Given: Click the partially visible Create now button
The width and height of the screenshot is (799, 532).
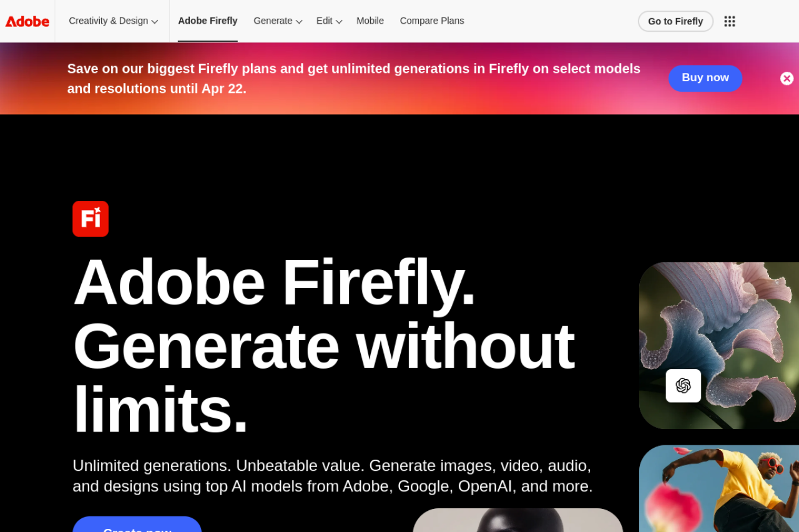Looking at the screenshot, I should pos(137,525).
